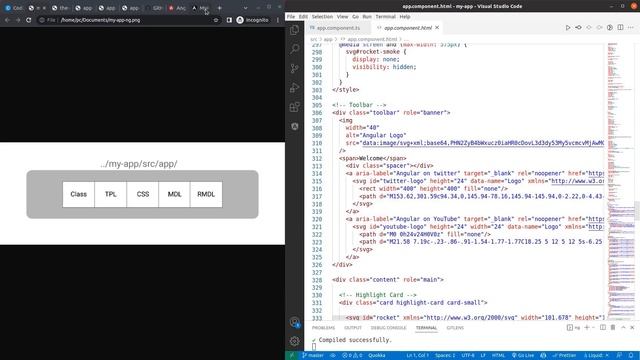Switch to the DEBUG CONSOLE panel tab
This screenshot has width=640, height=360.
(x=389, y=328)
